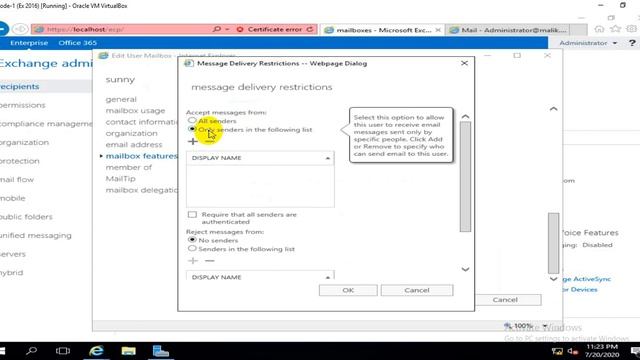Open the organization section

(x=131, y=133)
